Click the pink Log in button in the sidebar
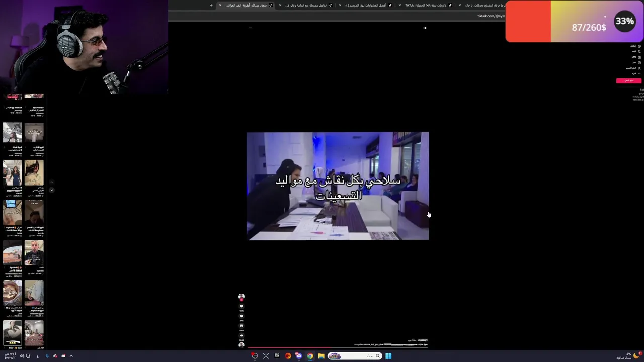Image resolution: width=644 pixels, height=362 pixels. tap(628, 80)
